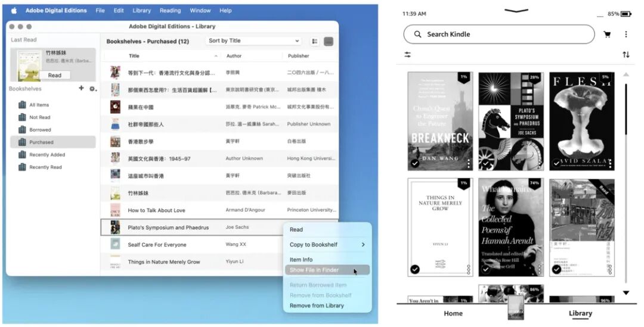Switch to the Kindle Library tab
Image resolution: width=644 pixels, height=327 pixels.
tap(580, 313)
